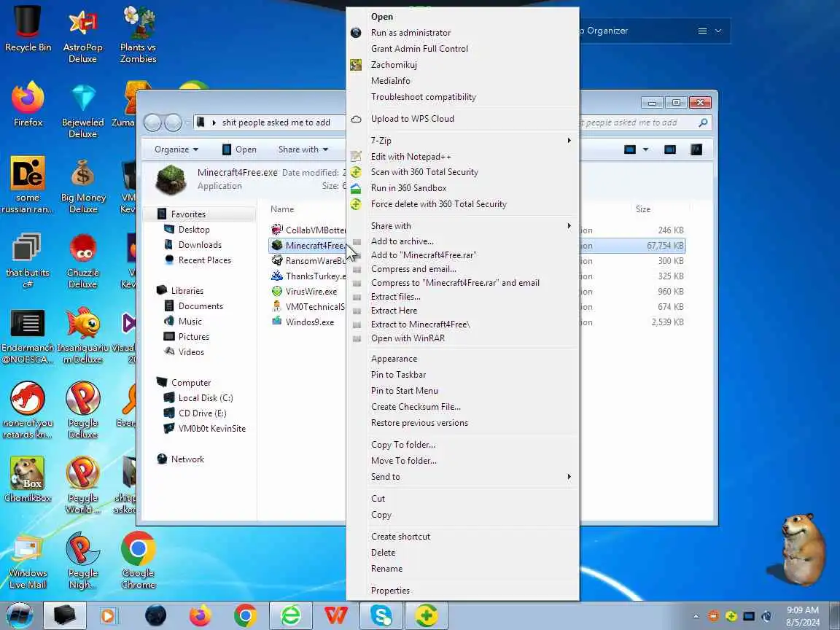
Task: Open ChomikBox desktop icon
Action: (x=28, y=479)
